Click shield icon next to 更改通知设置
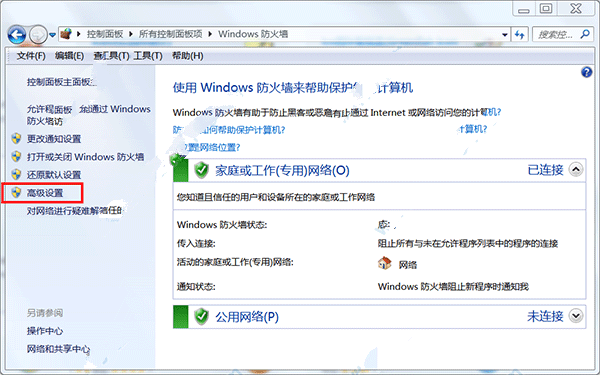600x375 pixels. coord(16,139)
